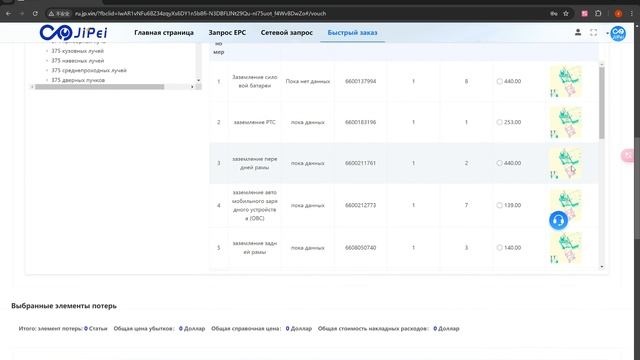
Task: Open the browser three-dot menu
Action: point(632,13)
